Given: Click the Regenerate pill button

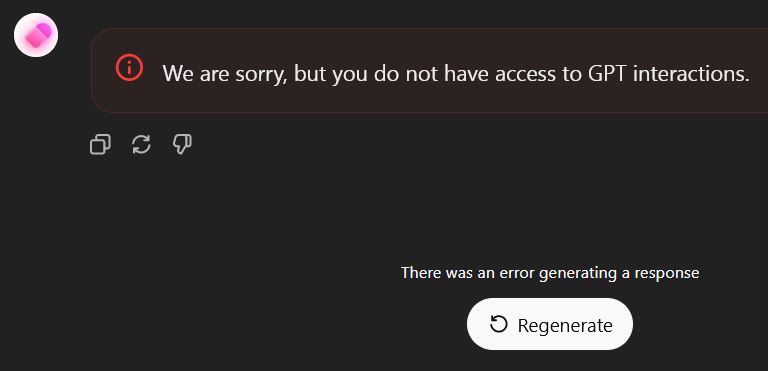Looking at the screenshot, I should 550,324.
